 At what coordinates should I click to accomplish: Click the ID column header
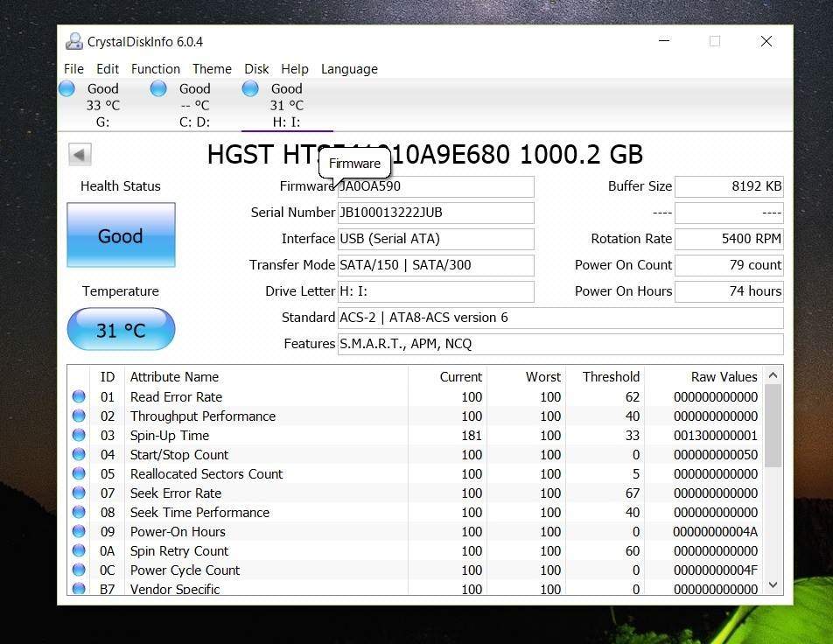pyautogui.click(x=108, y=377)
